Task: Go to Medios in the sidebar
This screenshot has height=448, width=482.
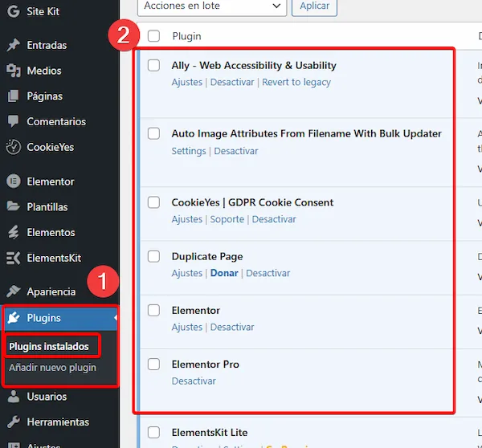Action: tap(44, 71)
